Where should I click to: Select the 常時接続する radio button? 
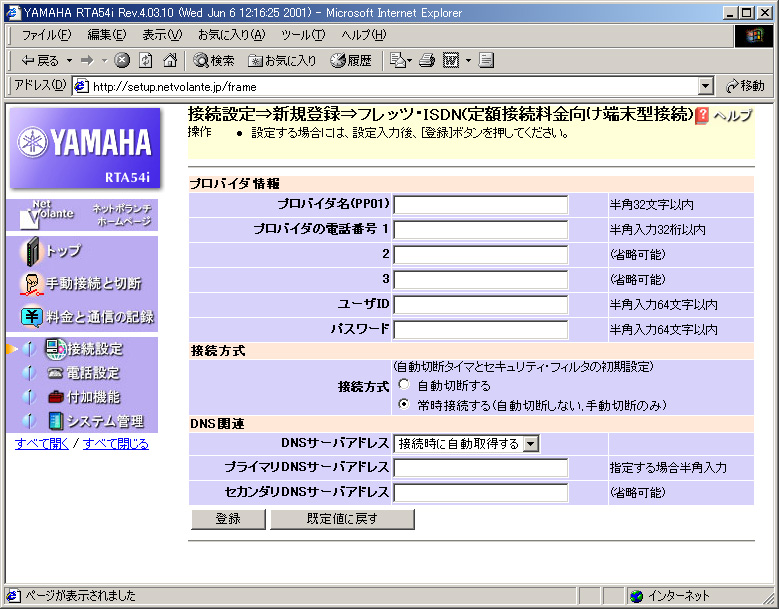(x=404, y=405)
